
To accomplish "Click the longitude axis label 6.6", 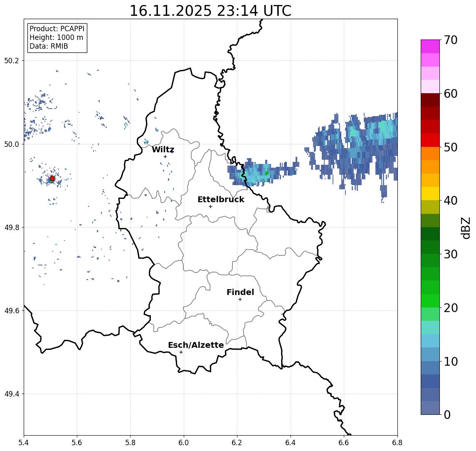I will [x=344, y=443].
